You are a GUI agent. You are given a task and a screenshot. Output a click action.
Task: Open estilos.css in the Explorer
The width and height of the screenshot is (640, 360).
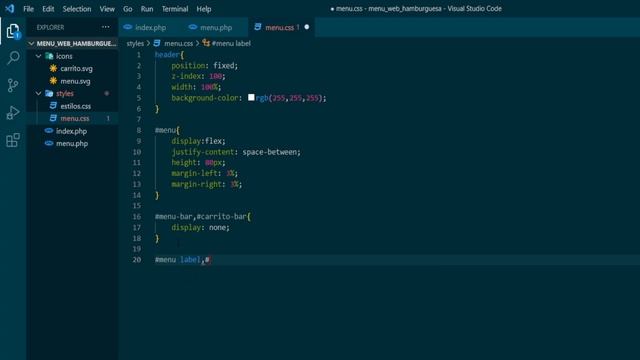tap(76, 106)
